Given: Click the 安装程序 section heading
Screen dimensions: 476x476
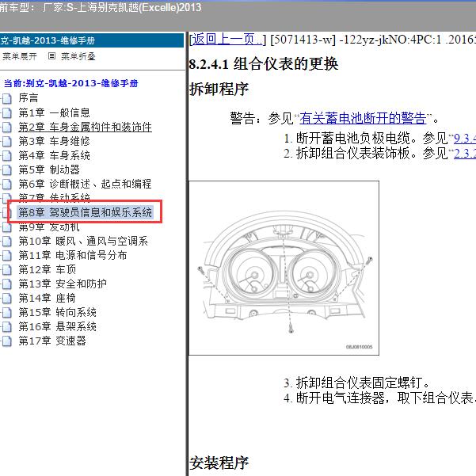Looking at the screenshot, I should 219,463.
